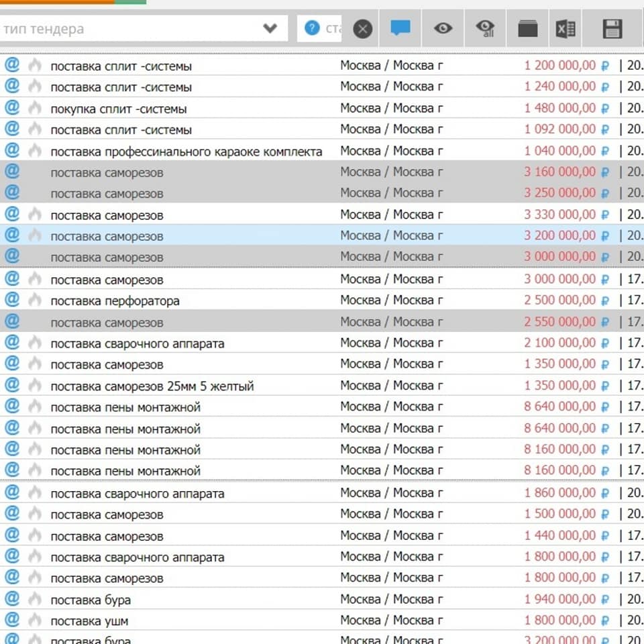Open 'поставка саморезов 25мм 5 желтый' tender
Viewport: 644px width, 644px height.
(152, 386)
